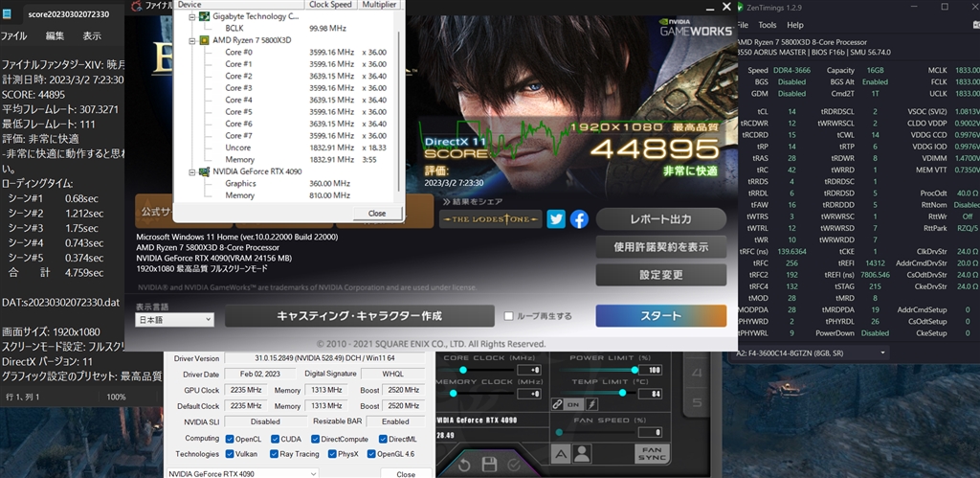This screenshot has height=478, width=980.
Task: Open the ZenTimings Help menu
Action: coord(795,25)
